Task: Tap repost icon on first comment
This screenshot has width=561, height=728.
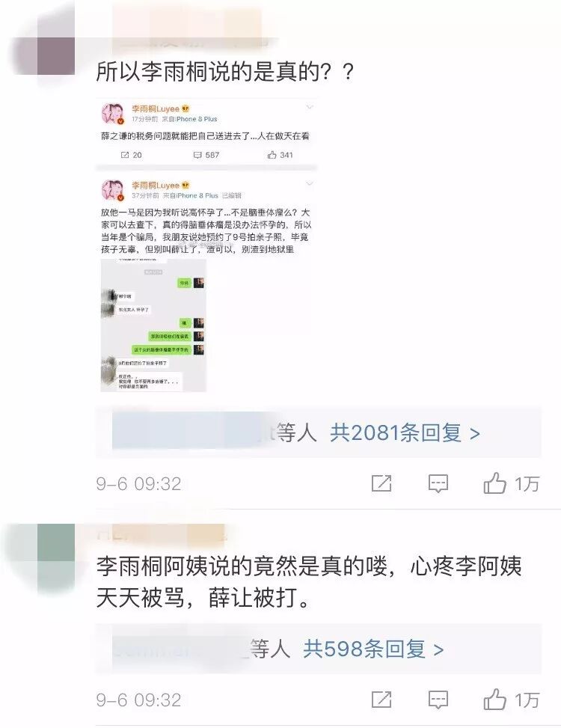Action: tap(381, 483)
